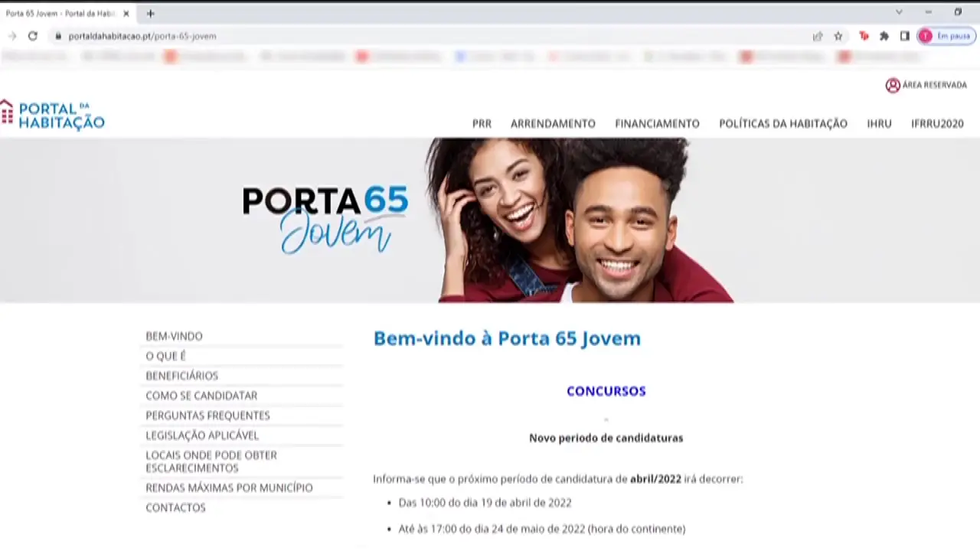Go to COMO SE CANDIDATAR page
The image size is (980, 551).
coord(201,396)
